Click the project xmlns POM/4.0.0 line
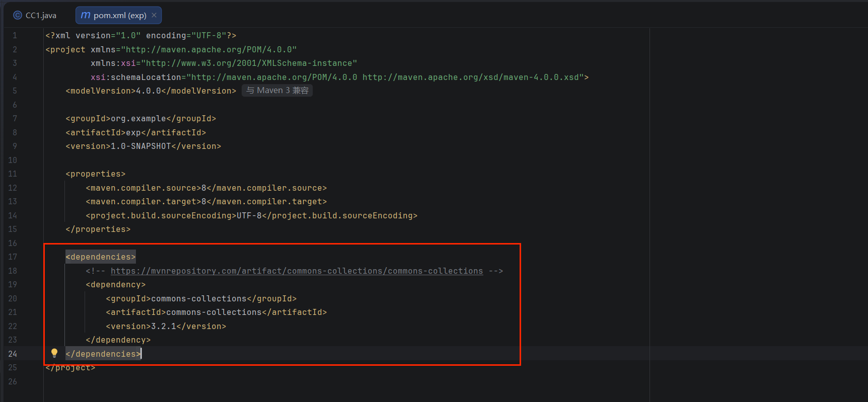Viewport: 868px width, 402px height. (x=171, y=49)
